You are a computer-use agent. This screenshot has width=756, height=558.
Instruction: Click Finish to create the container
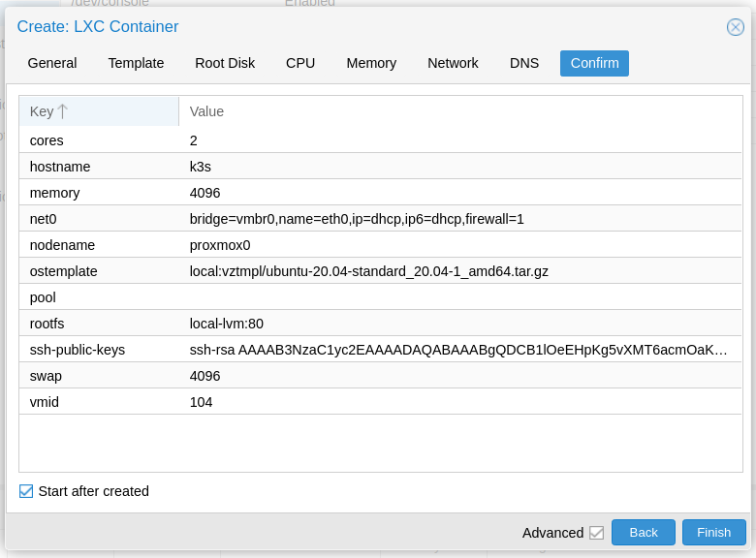click(713, 532)
